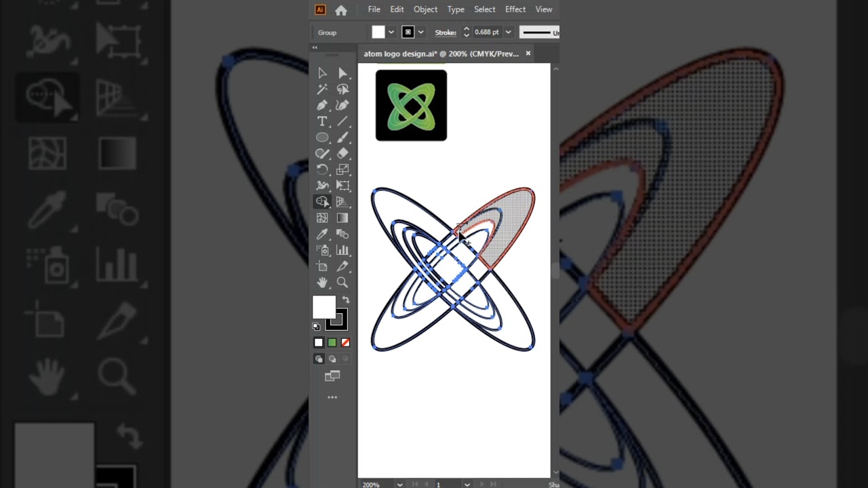The width and height of the screenshot is (868, 488).
Task: Select the Type tool
Action: (322, 121)
